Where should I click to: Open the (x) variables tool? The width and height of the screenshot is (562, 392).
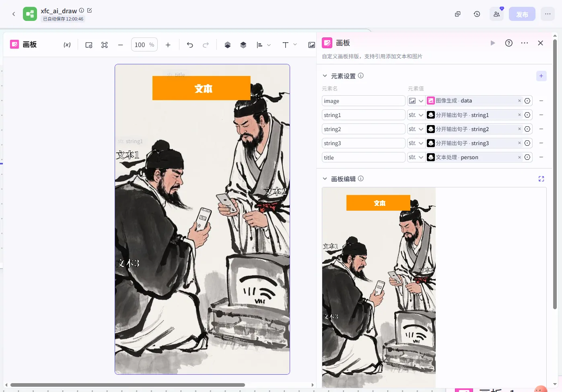click(67, 45)
